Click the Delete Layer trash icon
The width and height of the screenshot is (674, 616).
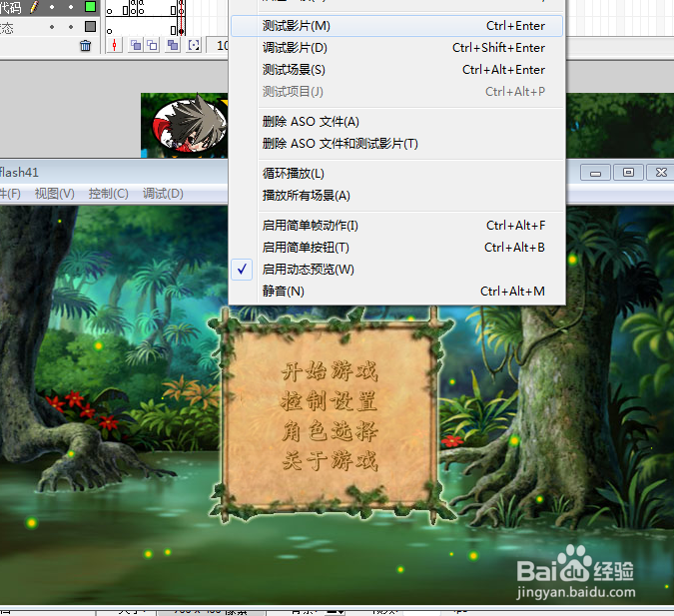click(85, 46)
